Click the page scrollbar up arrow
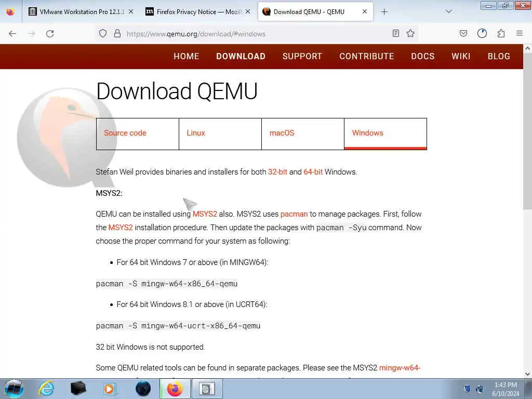Viewport: 532px width, 399px height. click(x=528, y=48)
